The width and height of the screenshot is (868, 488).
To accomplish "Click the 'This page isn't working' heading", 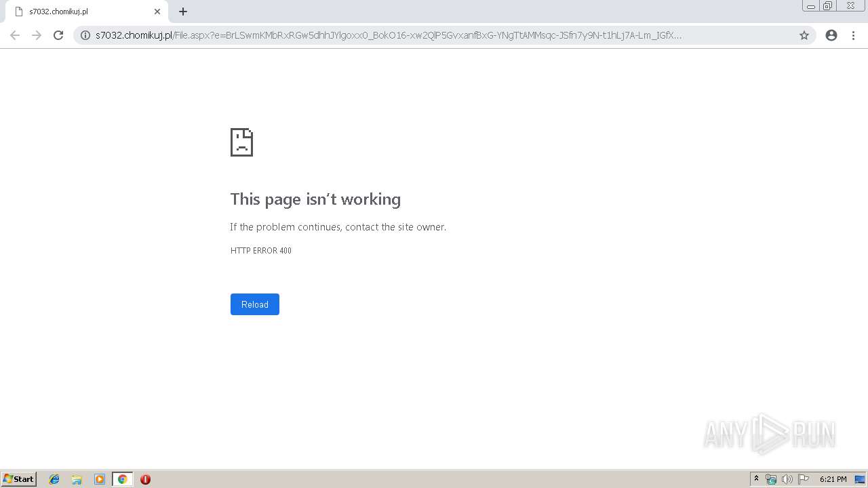I will pyautogui.click(x=315, y=199).
